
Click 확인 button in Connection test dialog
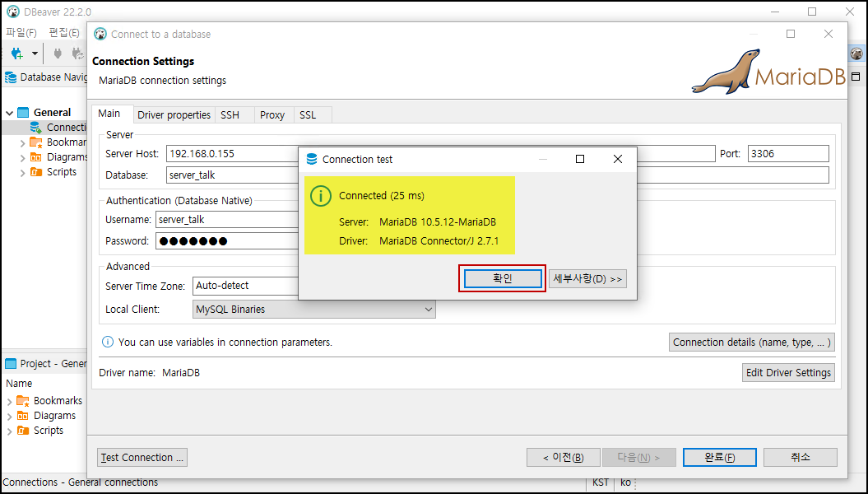click(503, 278)
